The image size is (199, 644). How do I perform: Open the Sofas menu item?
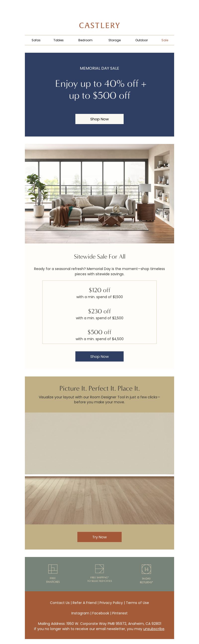coord(36,40)
